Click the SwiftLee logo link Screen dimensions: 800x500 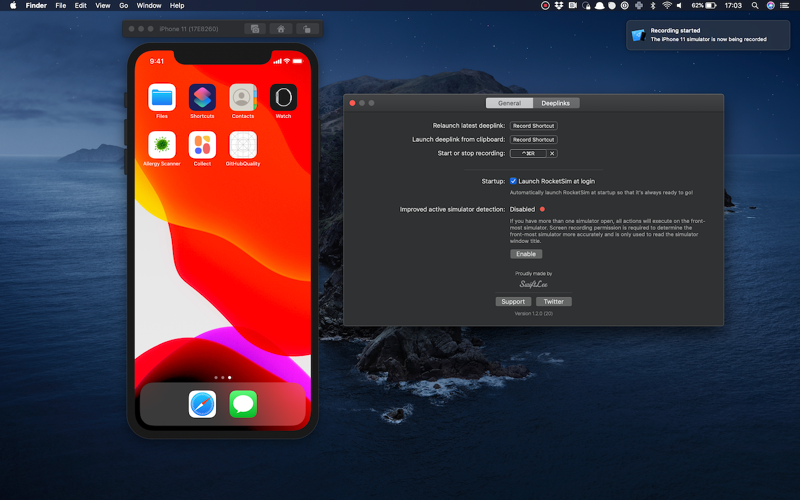pos(534,284)
